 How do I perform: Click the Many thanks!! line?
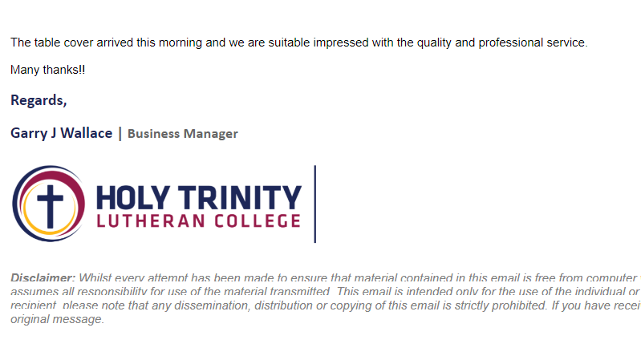(48, 70)
